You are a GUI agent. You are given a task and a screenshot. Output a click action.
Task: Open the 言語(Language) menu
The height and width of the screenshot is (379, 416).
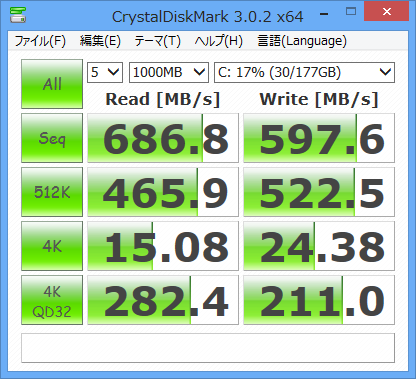(x=302, y=41)
